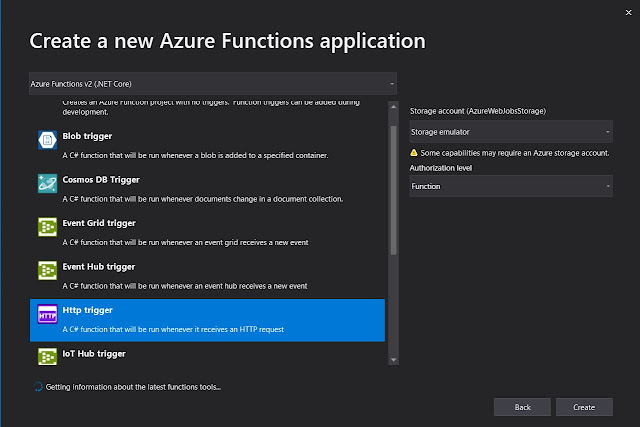
Task: Click the event grid receives description text
Action: (185, 242)
